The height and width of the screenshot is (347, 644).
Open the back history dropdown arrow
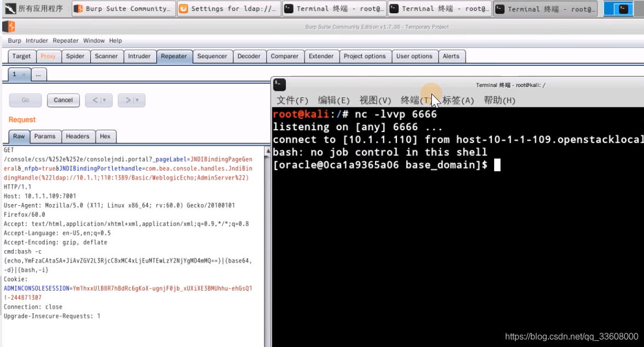pyautogui.click(x=105, y=100)
